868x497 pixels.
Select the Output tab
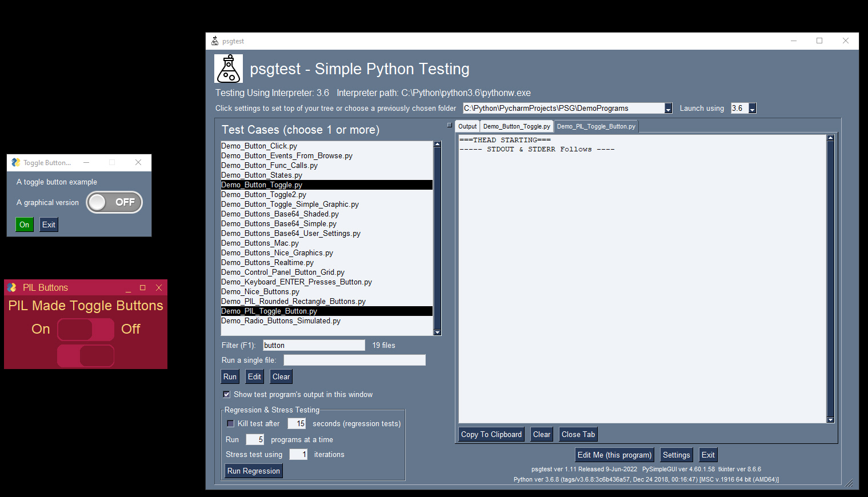click(467, 127)
